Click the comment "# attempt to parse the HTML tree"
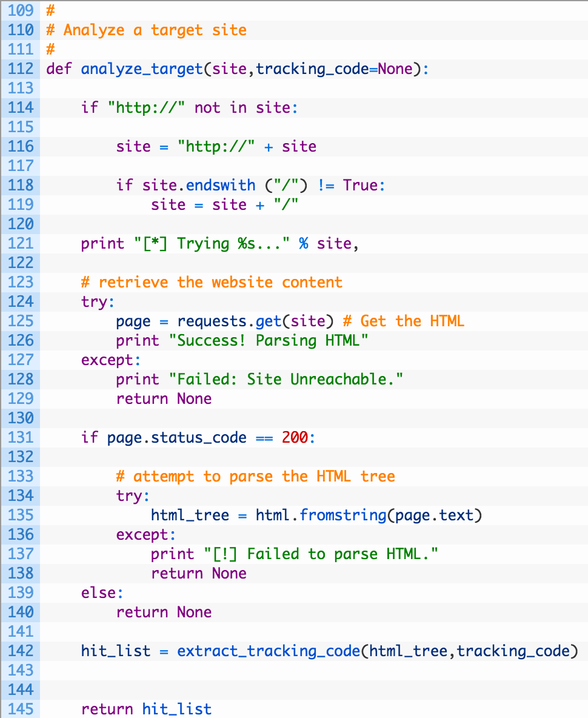This screenshot has width=588, height=718. point(255,477)
